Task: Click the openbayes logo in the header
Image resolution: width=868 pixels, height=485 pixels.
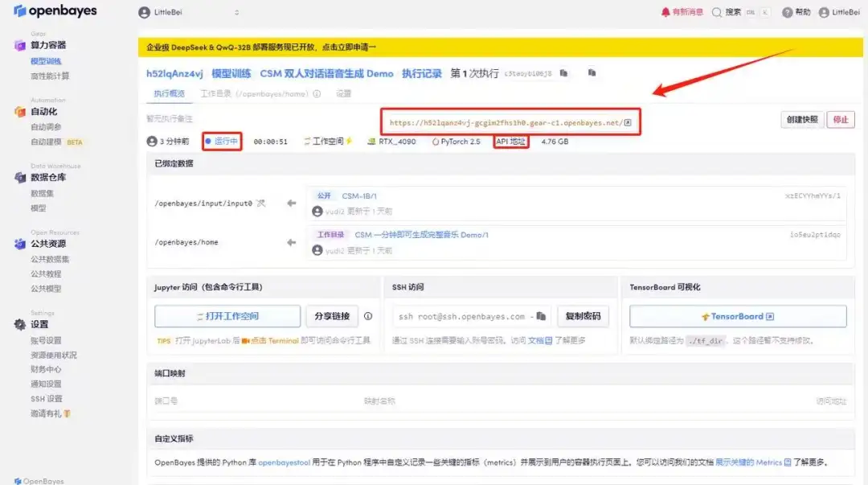Action: click(55, 10)
